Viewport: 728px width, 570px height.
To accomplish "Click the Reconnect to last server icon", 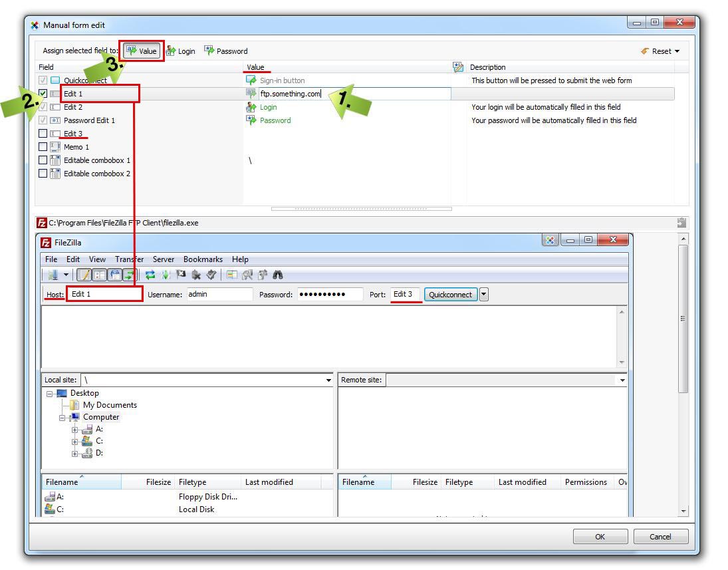I will [211, 275].
